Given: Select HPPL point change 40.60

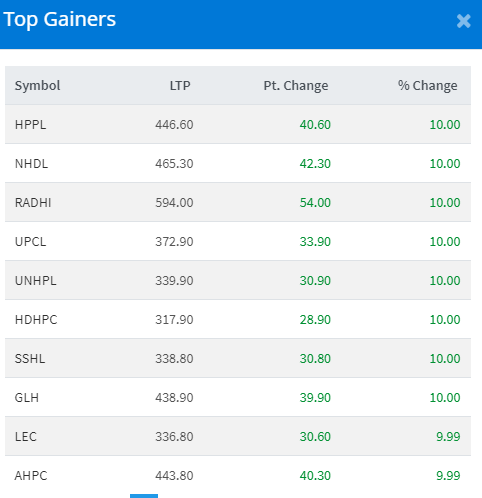Looking at the screenshot, I should click(315, 125).
